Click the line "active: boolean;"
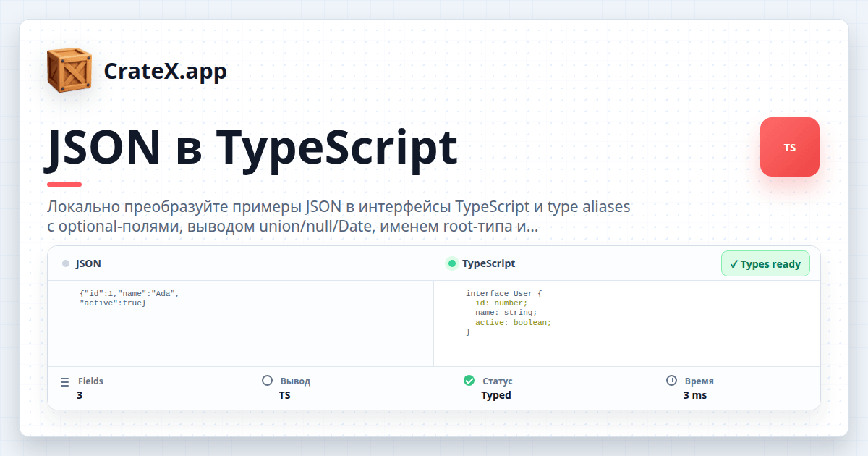 [514, 322]
